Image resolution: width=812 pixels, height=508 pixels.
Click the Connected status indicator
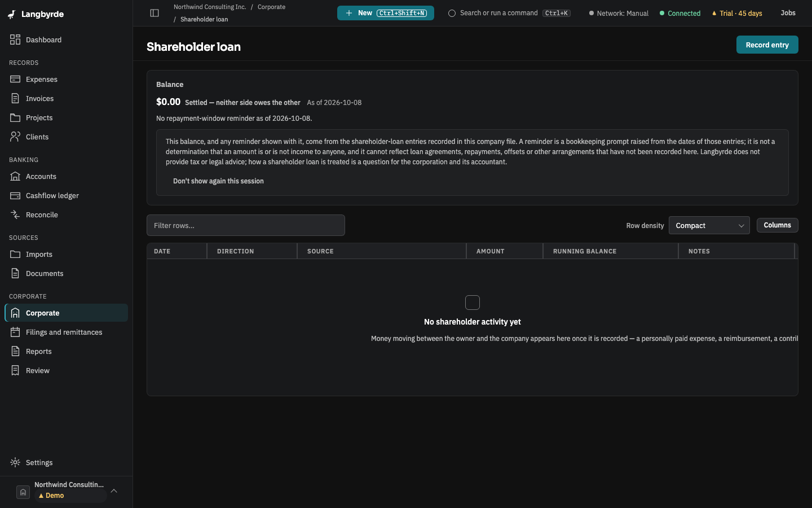tap(680, 13)
